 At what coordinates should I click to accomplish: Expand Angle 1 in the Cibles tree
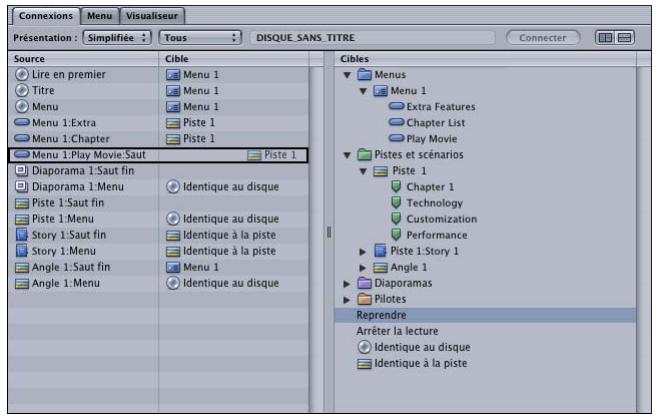[x=363, y=267]
